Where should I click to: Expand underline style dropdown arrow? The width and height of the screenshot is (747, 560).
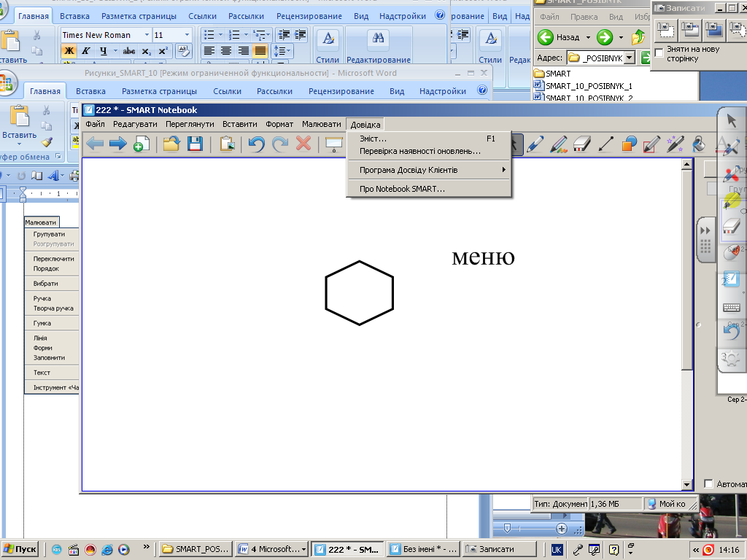(x=115, y=51)
